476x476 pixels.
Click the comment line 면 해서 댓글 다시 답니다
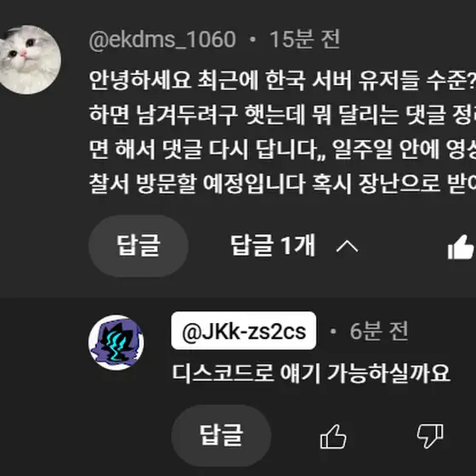282,150
